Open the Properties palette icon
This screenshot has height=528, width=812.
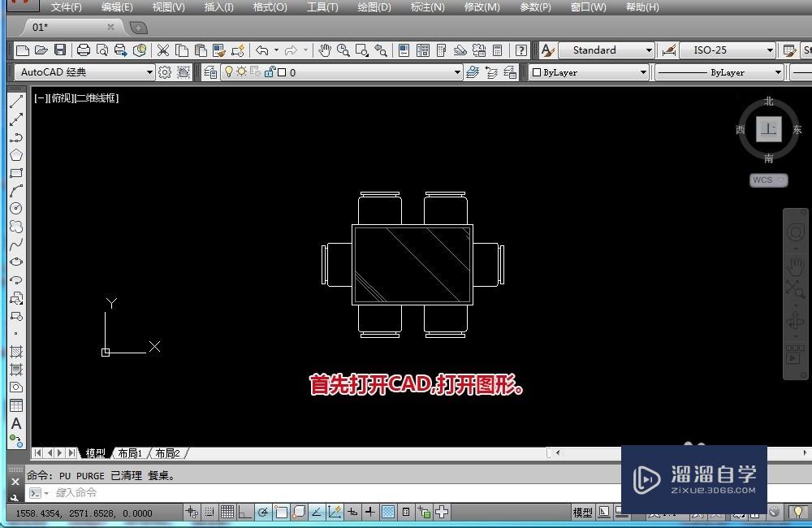(404, 50)
